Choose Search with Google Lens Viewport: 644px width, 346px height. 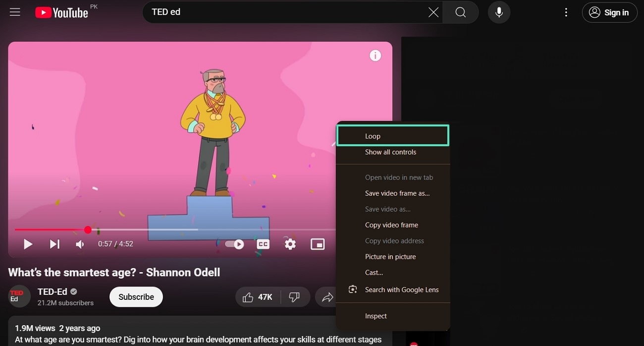pyautogui.click(x=393, y=289)
